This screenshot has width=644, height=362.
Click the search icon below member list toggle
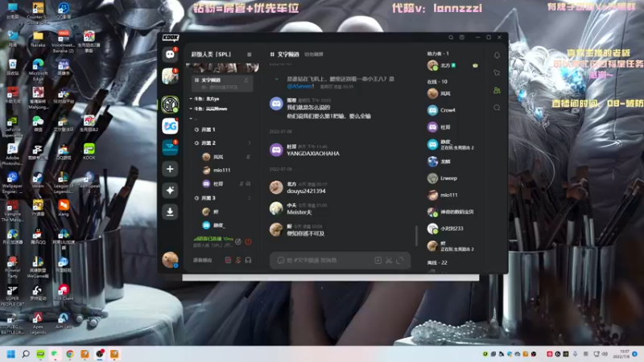[x=497, y=108]
